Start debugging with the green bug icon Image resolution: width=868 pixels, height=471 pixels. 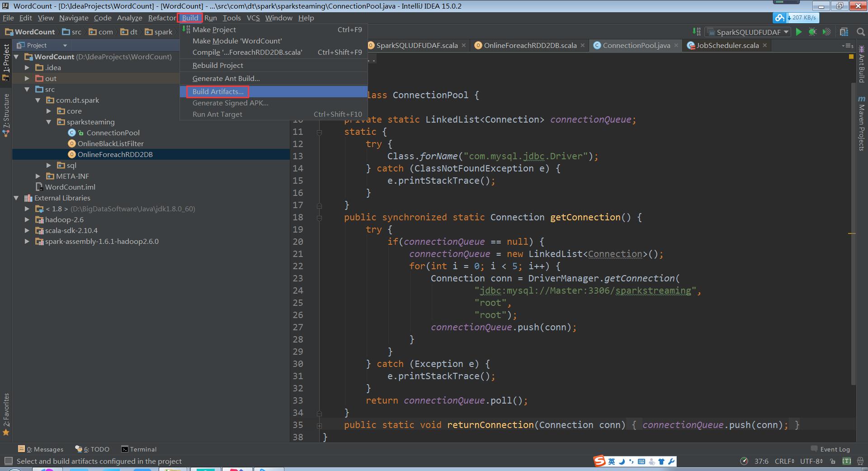(812, 32)
